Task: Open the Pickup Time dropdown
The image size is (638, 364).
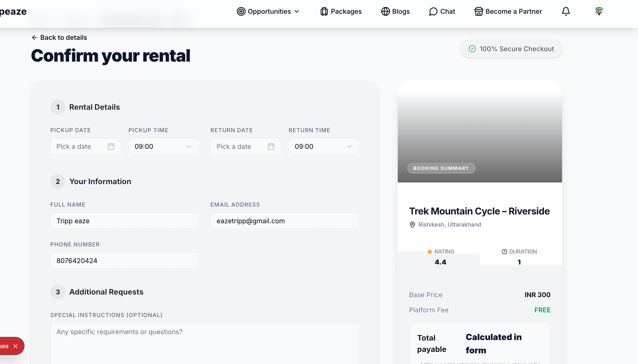Action: [x=164, y=146]
